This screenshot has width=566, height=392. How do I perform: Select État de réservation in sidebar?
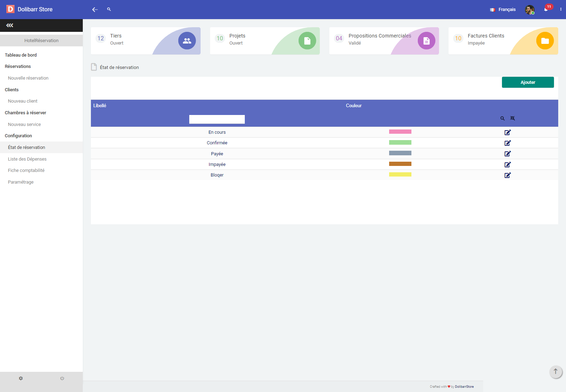tap(27, 147)
